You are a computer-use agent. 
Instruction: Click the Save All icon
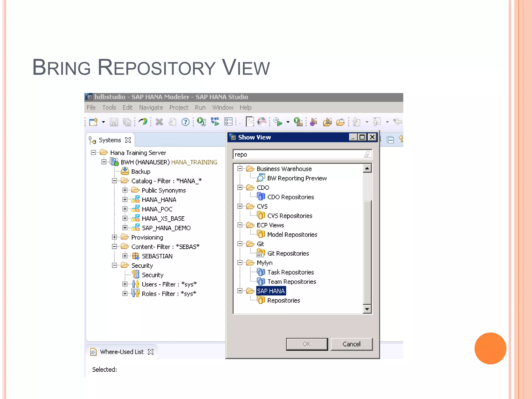[127, 122]
